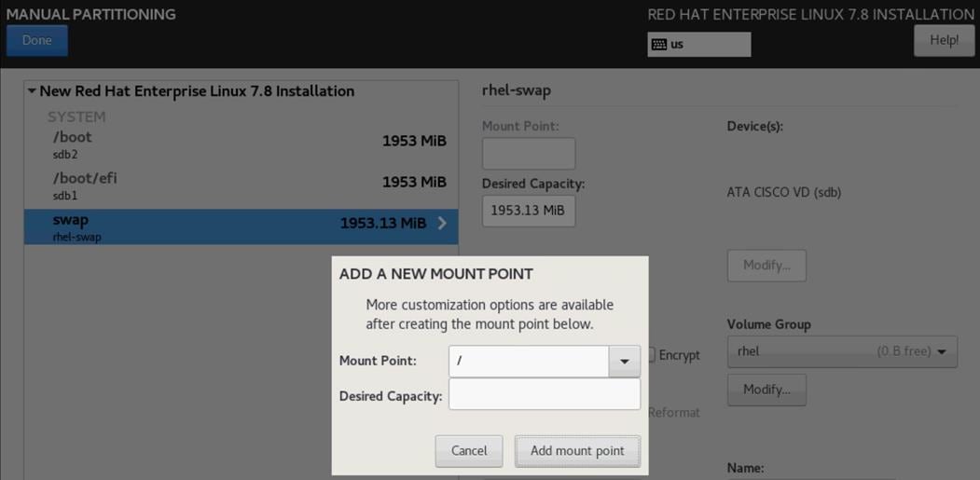This screenshot has width=980, height=480.
Task: Click the dialog Mount Point text field
Action: click(x=529, y=362)
